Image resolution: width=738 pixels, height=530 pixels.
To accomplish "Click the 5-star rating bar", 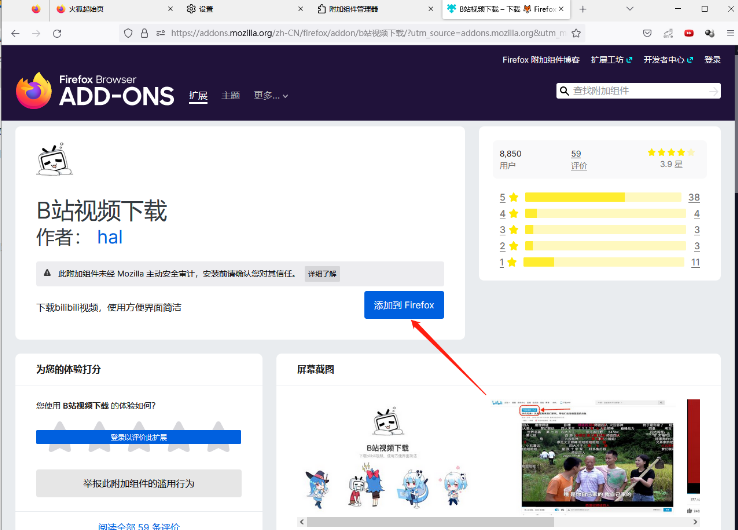I will click(x=603, y=197).
